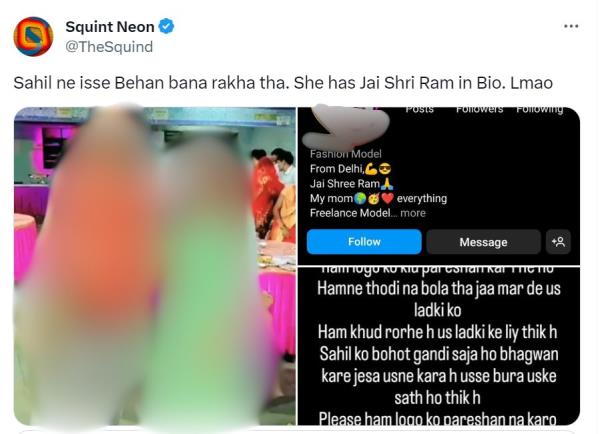Open the Squint Neon profile avatar
The width and height of the screenshot is (600, 434).
tap(33, 37)
